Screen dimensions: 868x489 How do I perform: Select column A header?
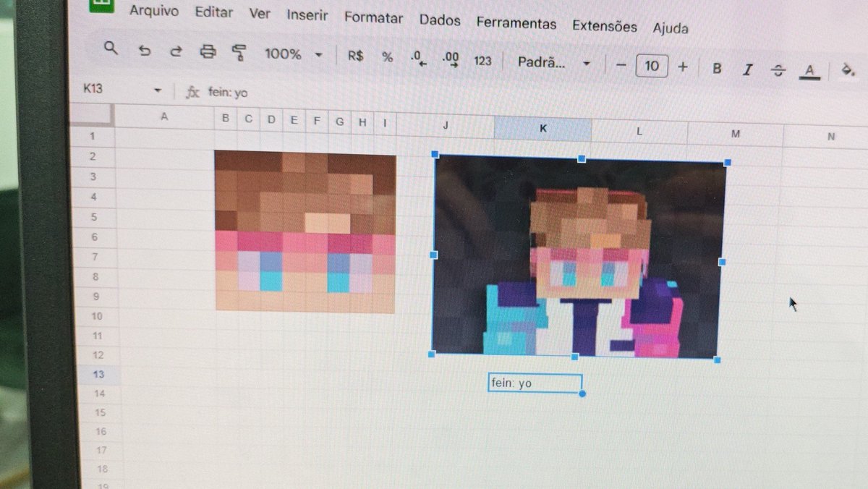point(164,116)
